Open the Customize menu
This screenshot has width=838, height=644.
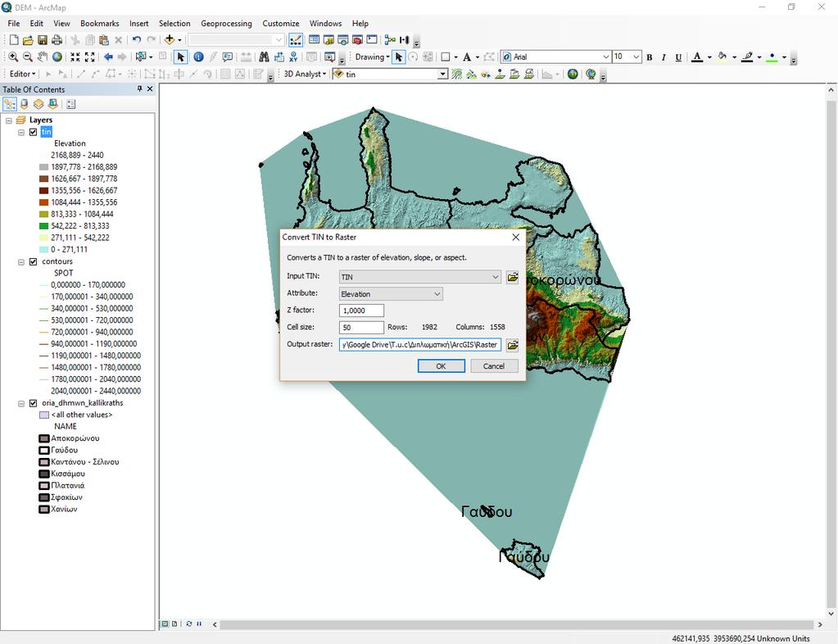coord(281,24)
